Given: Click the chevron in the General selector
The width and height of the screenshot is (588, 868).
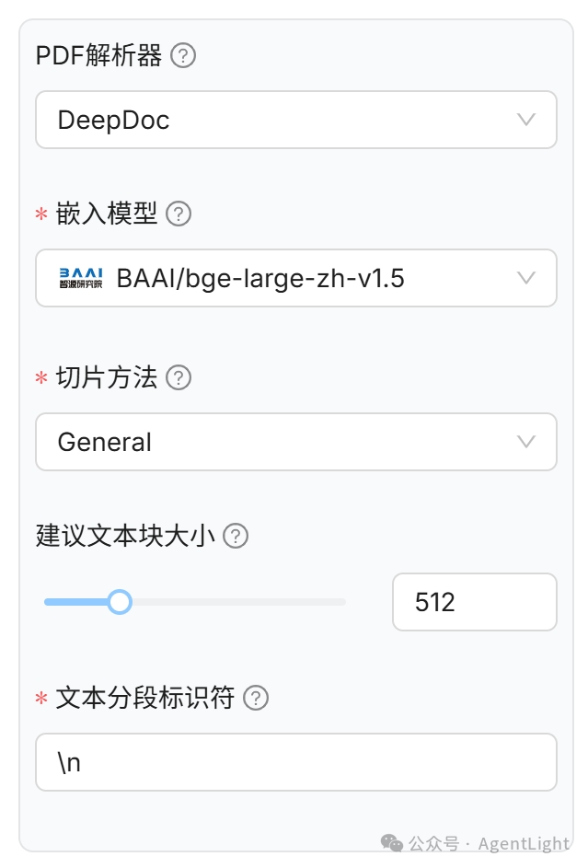Looking at the screenshot, I should pos(525,442).
